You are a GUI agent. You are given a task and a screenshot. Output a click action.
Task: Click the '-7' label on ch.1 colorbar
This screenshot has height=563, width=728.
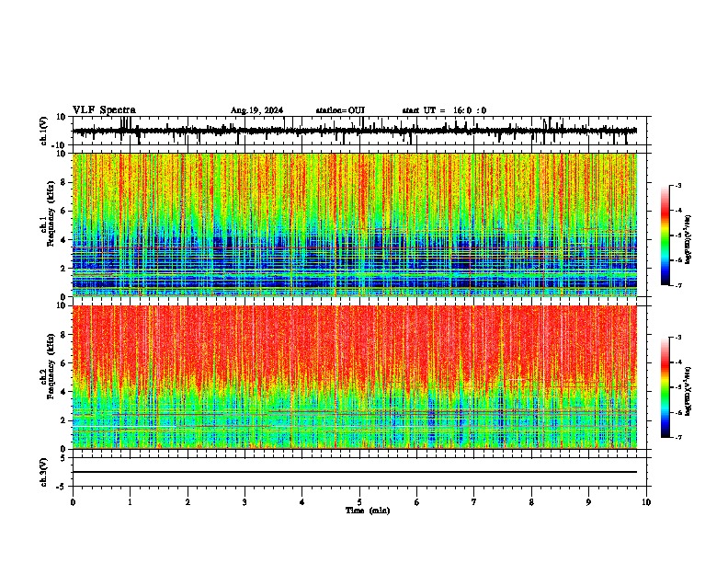tap(678, 285)
